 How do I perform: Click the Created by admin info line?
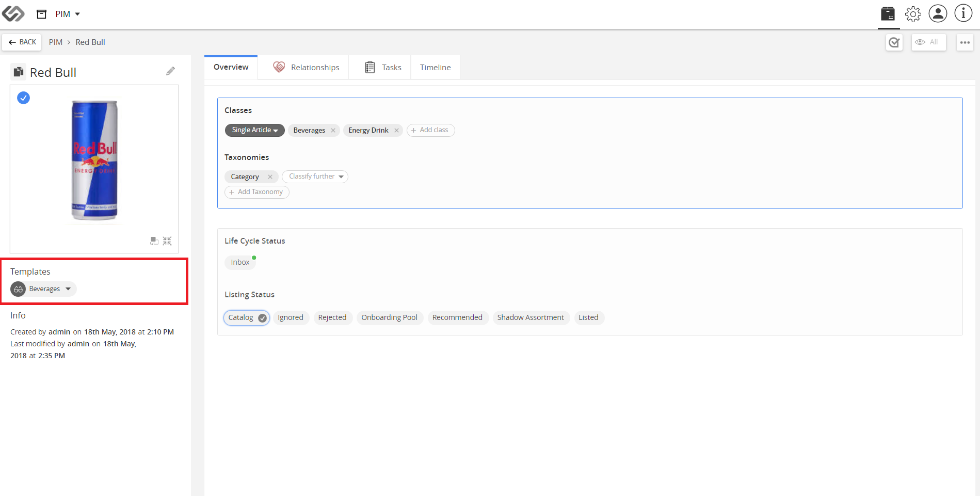click(92, 332)
